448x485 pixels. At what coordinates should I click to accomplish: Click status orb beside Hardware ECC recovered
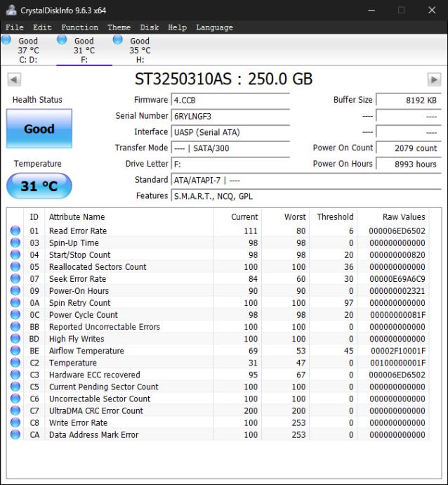[x=15, y=375]
